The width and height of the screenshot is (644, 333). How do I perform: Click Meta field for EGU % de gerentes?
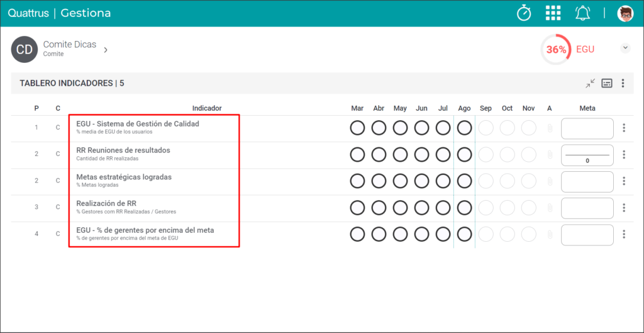[x=587, y=235]
